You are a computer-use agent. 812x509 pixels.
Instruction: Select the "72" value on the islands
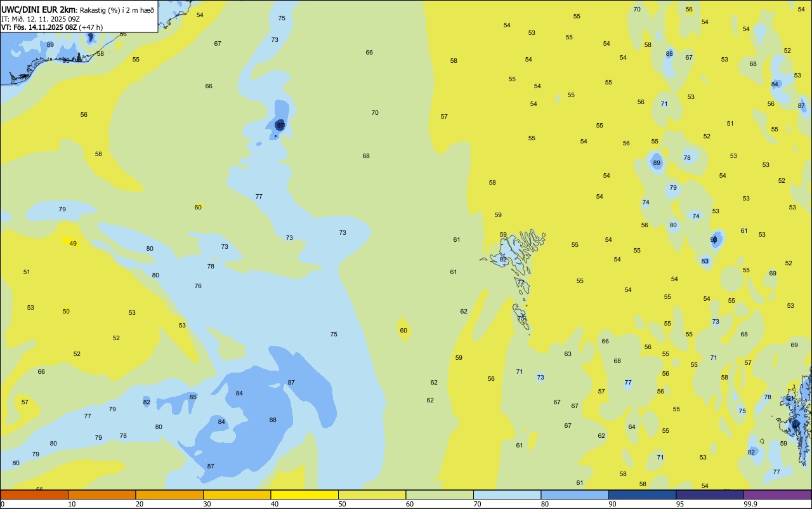point(521,282)
